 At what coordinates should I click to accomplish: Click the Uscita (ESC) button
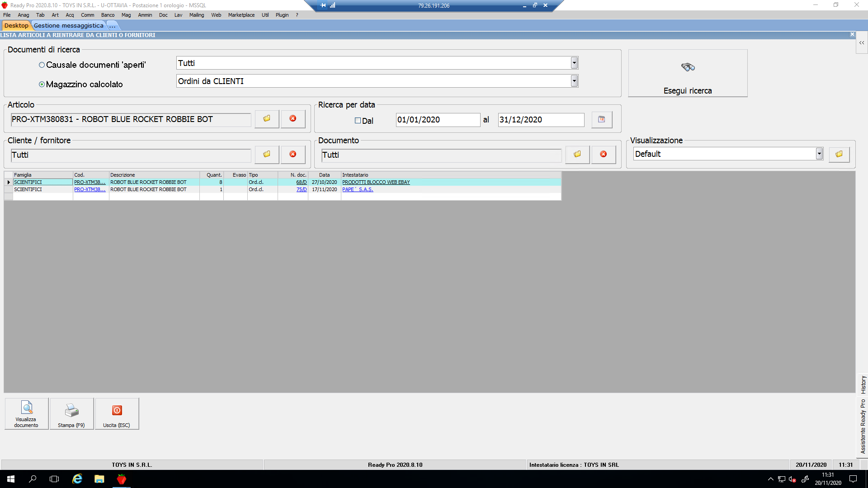point(117,413)
